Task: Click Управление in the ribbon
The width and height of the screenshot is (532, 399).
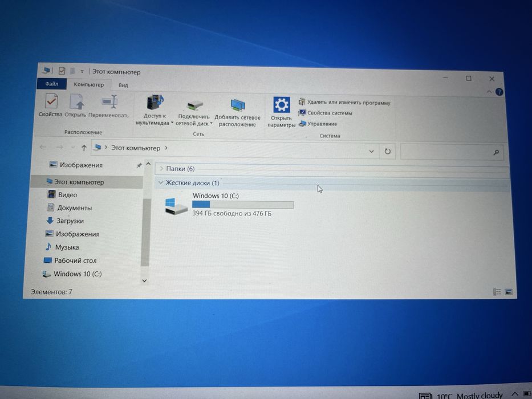Action: pos(318,124)
